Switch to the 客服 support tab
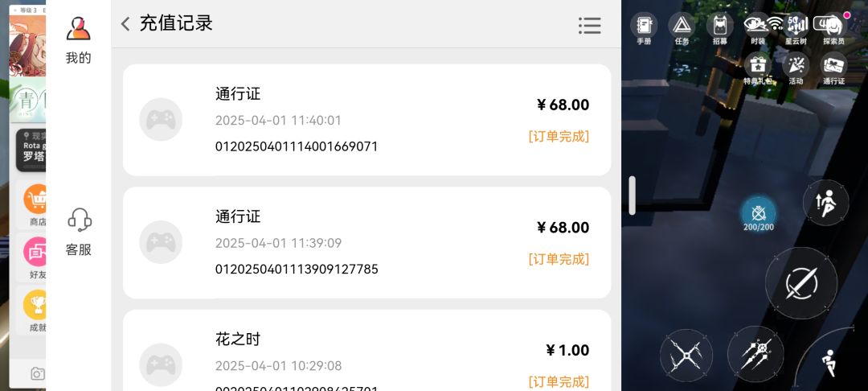This screenshot has width=868, height=391. click(79, 232)
